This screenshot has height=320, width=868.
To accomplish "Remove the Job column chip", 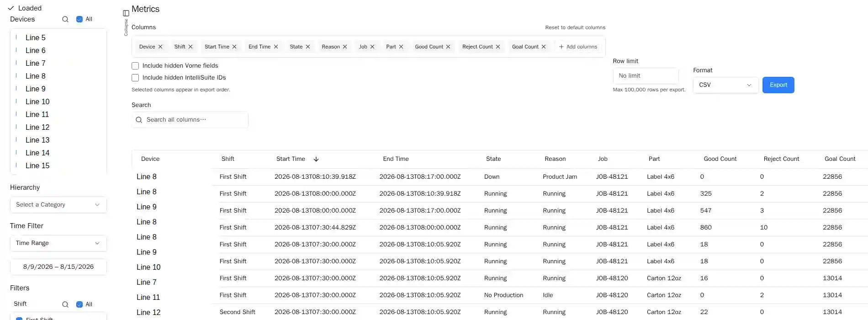I will coord(372,47).
